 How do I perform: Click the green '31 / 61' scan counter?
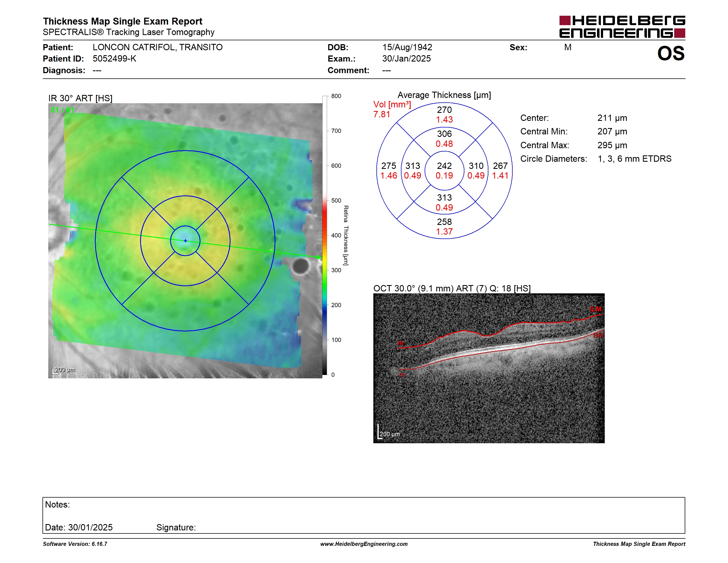[x=62, y=110]
